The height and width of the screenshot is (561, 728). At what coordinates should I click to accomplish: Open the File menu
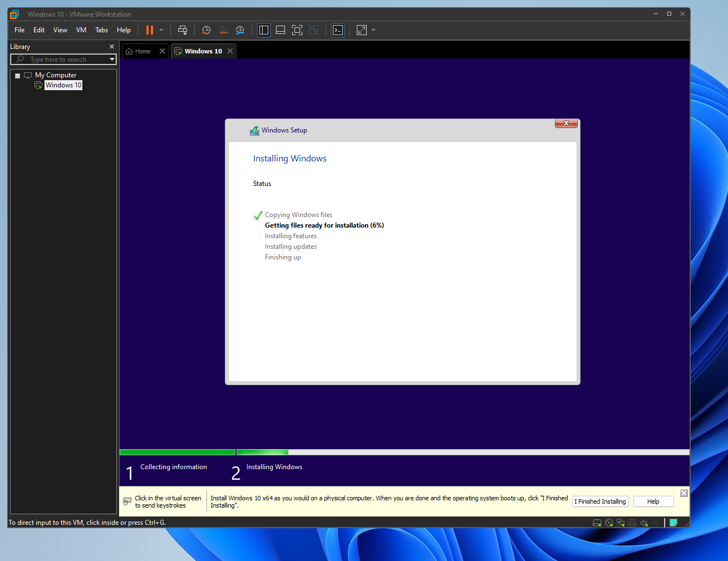point(19,30)
